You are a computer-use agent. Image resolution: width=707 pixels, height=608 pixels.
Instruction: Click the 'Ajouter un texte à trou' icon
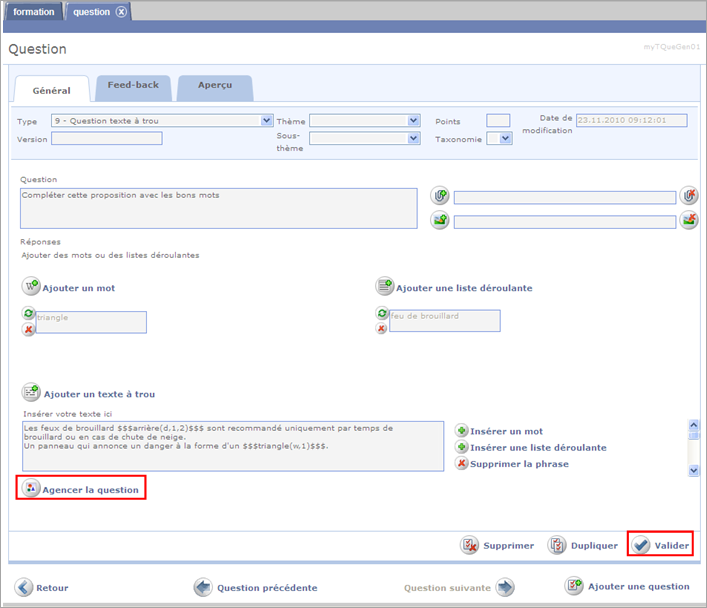[x=30, y=393]
